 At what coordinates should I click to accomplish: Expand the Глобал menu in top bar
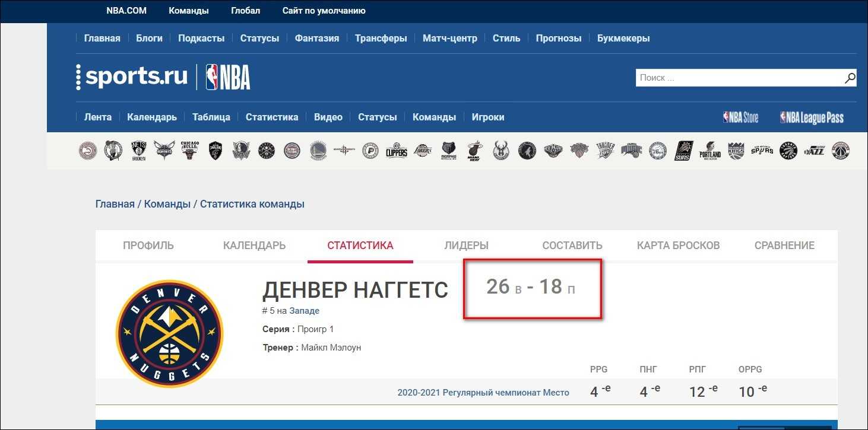(245, 11)
